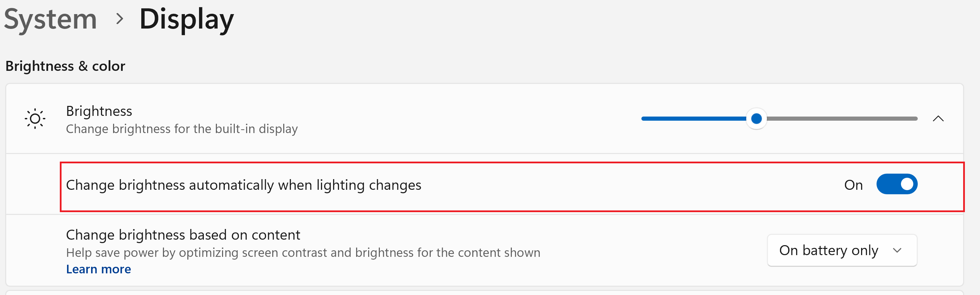Open the 'On battery only' dropdown

pyautogui.click(x=842, y=250)
